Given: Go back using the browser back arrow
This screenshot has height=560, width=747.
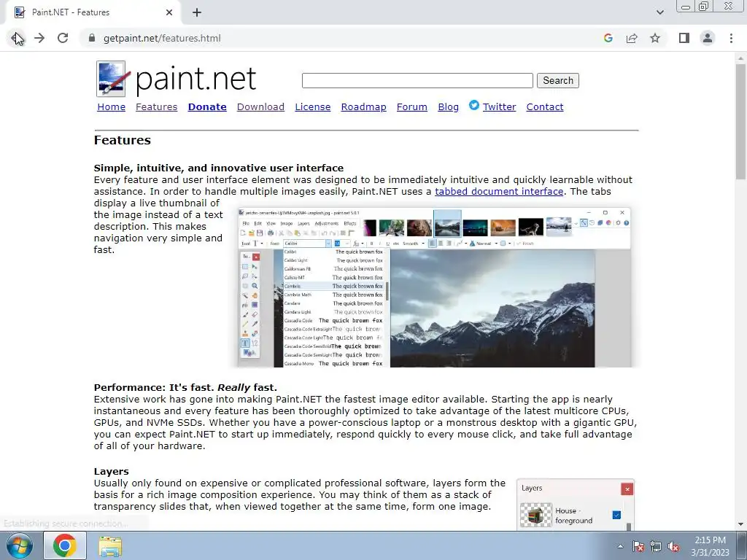Looking at the screenshot, I should (x=16, y=38).
